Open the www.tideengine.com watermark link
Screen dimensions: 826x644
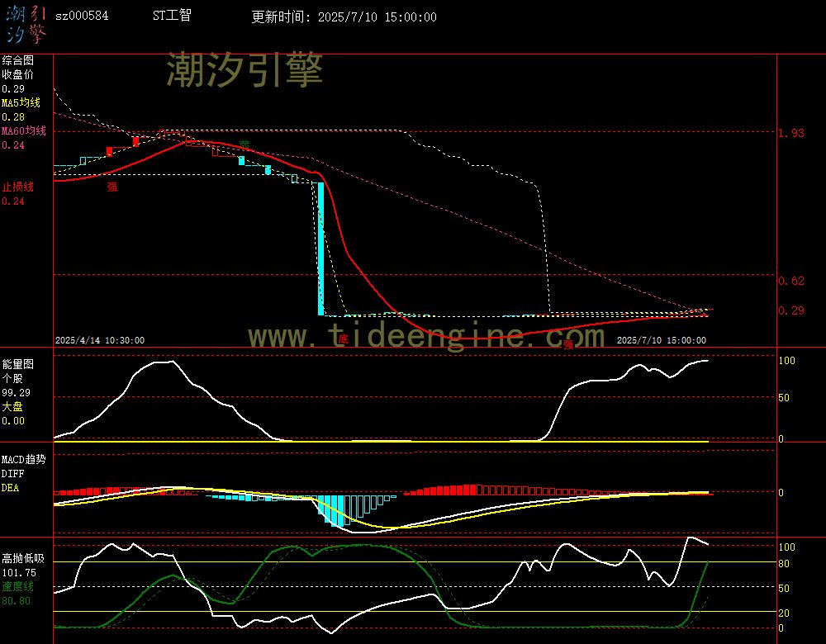tap(425, 337)
